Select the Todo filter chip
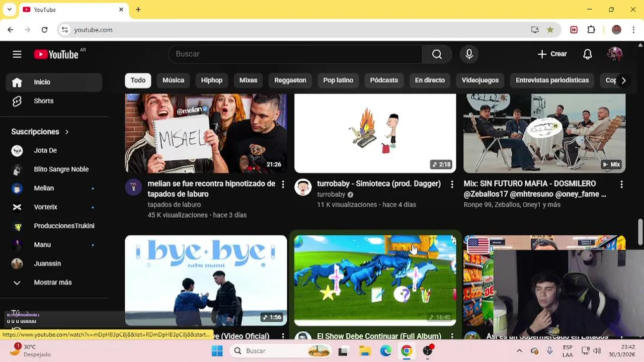 tap(138, 80)
